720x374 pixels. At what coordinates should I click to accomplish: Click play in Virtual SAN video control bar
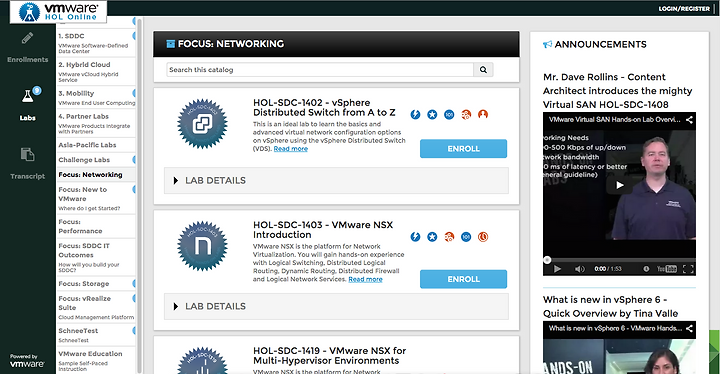557,269
